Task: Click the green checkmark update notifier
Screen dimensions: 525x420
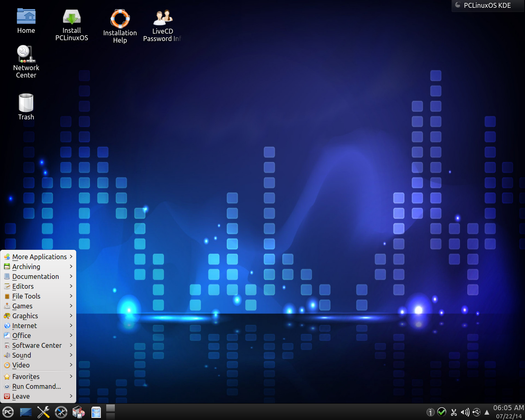Action: (442, 412)
